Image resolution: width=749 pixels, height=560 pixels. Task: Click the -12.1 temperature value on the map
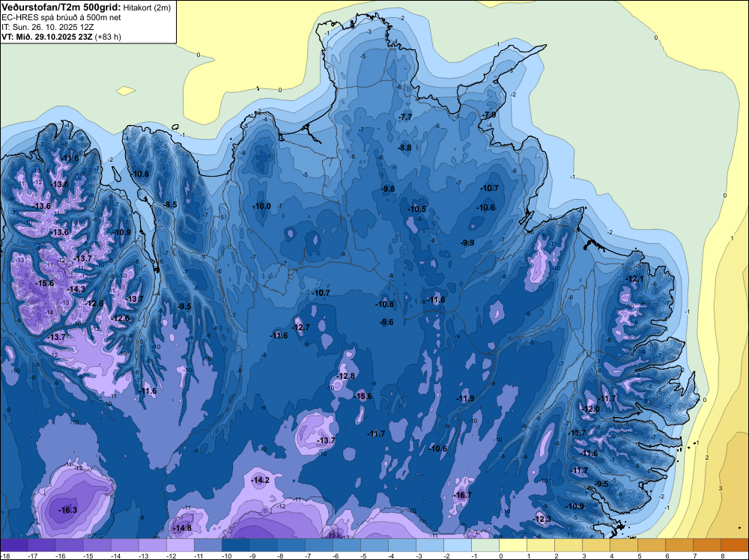635,279
